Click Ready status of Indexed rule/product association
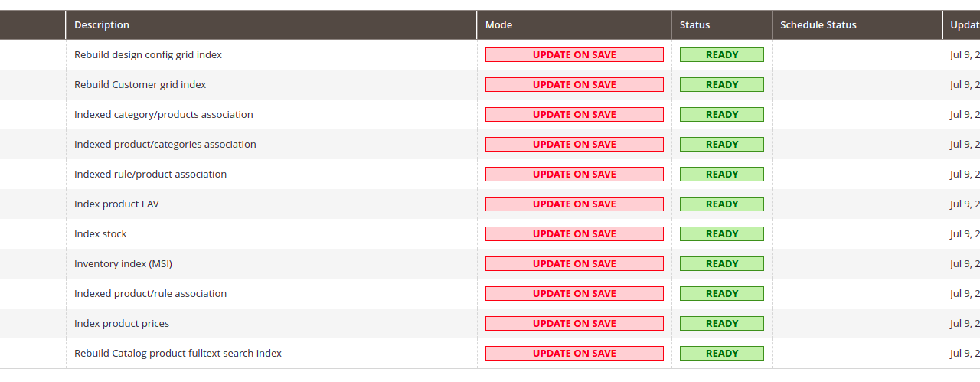The height and width of the screenshot is (382, 980). tap(722, 175)
